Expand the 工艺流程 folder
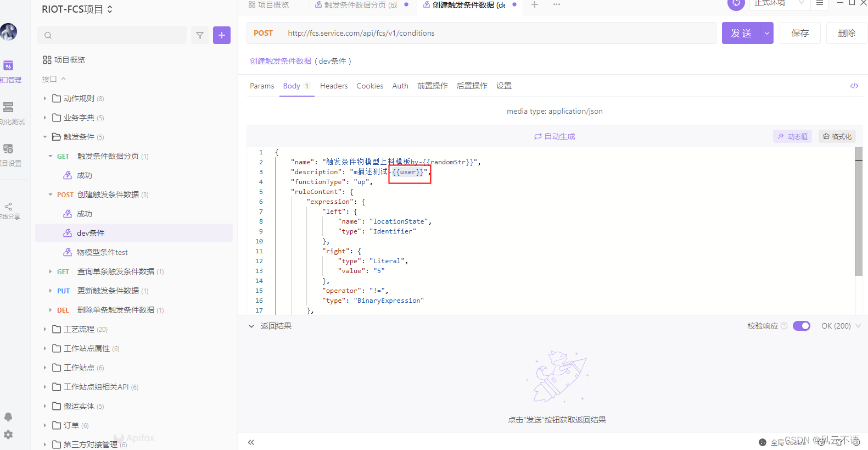The height and width of the screenshot is (450, 868). [x=45, y=329]
